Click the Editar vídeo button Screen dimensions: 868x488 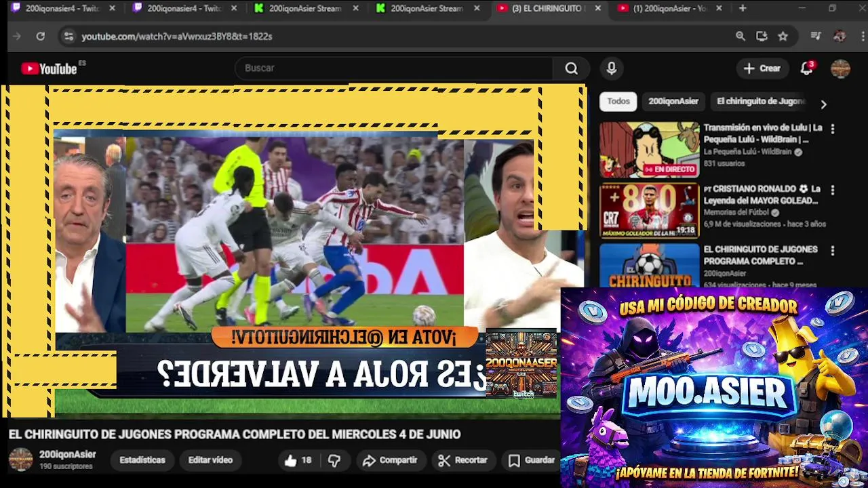point(210,460)
